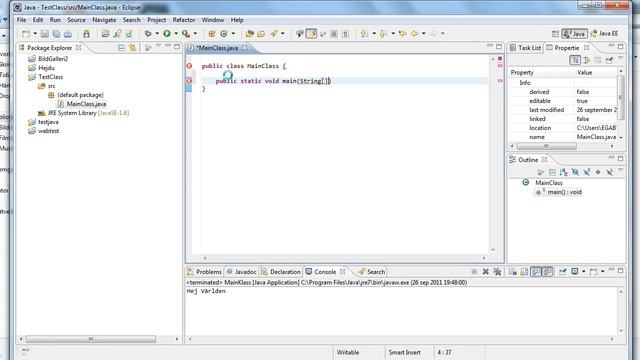This screenshot has width=640, height=360.
Task: Click Remove Launch in Console toolbar
Action: tap(486, 272)
